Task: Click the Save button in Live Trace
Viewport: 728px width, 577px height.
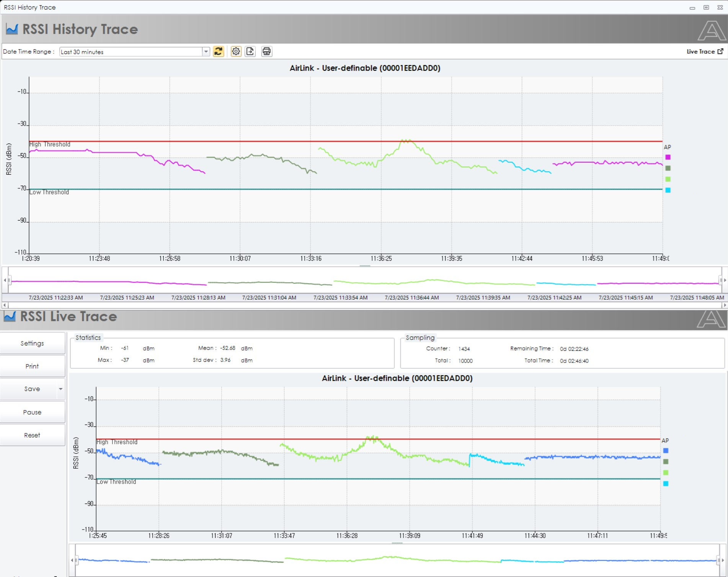Action: (x=29, y=389)
